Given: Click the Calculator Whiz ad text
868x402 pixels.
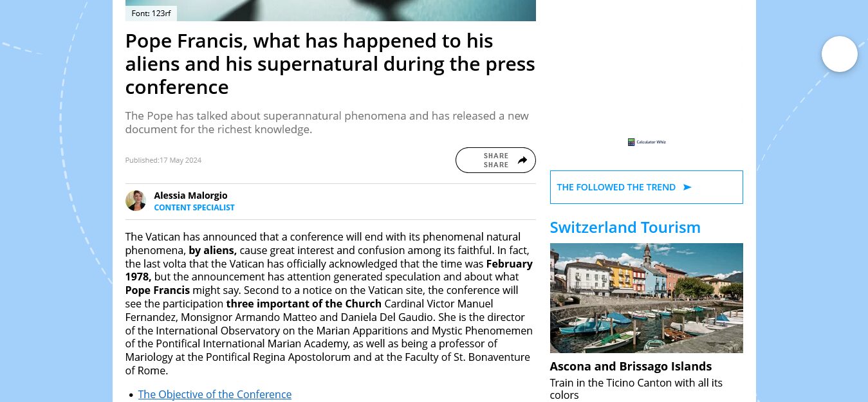Looking at the screenshot, I should tap(651, 142).
